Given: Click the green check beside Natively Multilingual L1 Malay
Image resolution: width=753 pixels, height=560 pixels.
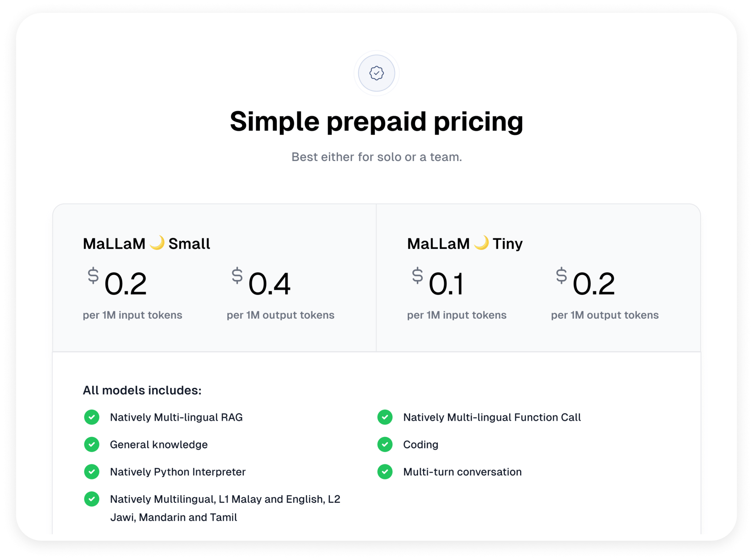Looking at the screenshot, I should [x=91, y=499].
